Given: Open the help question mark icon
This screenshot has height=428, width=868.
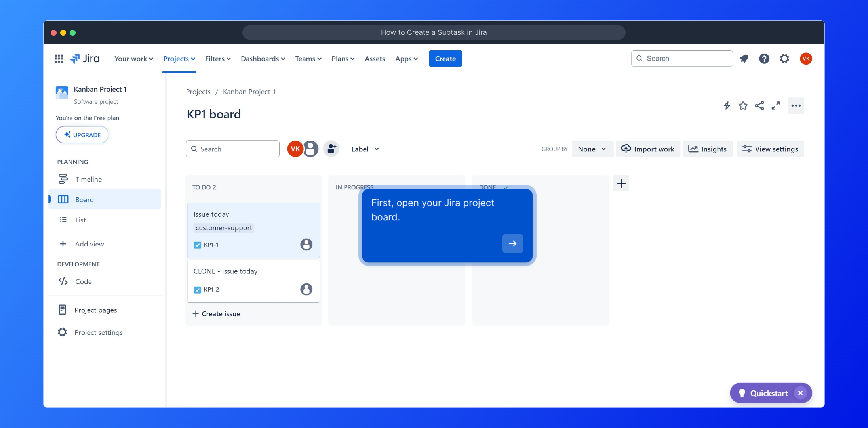Looking at the screenshot, I should click(764, 59).
